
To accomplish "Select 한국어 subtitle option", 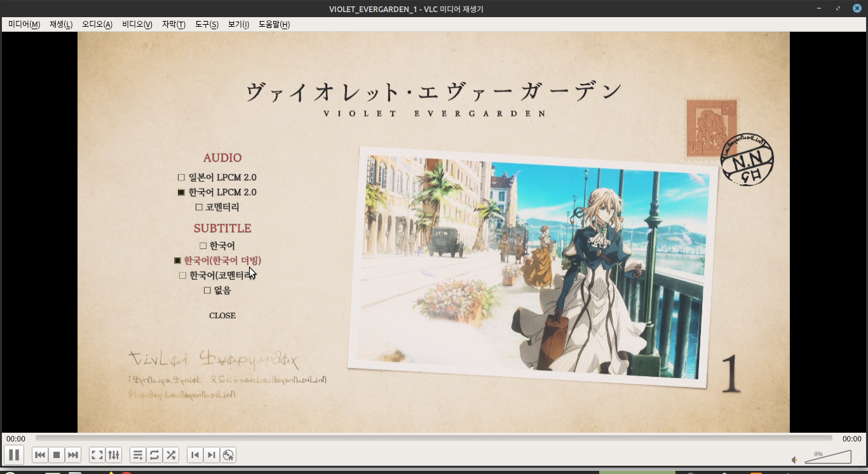I will [x=217, y=245].
